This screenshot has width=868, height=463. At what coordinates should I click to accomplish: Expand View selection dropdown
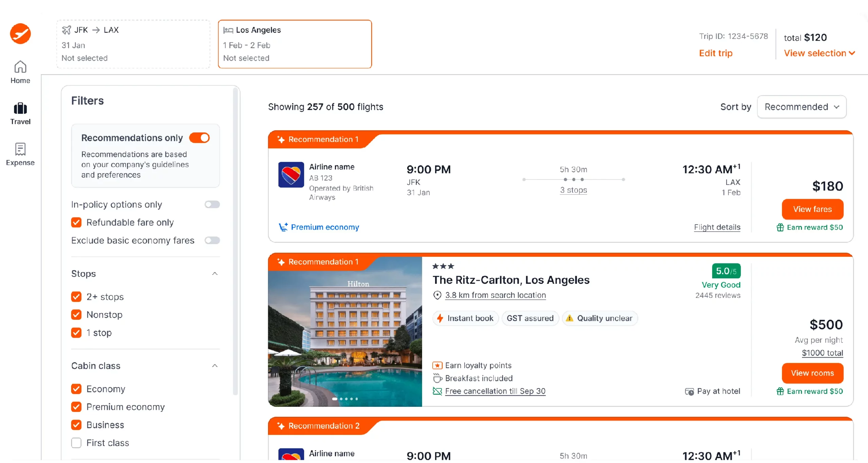tap(819, 53)
